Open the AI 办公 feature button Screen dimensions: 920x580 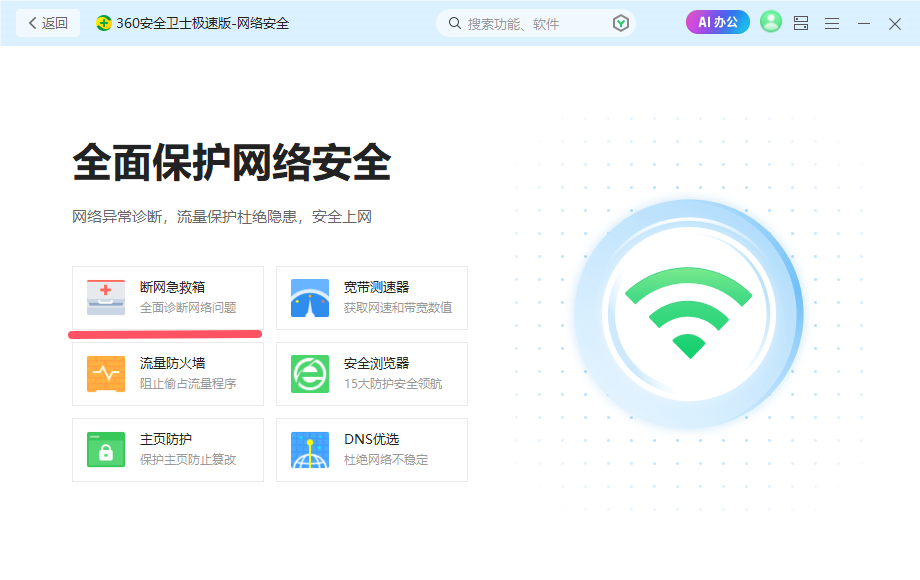pos(717,21)
